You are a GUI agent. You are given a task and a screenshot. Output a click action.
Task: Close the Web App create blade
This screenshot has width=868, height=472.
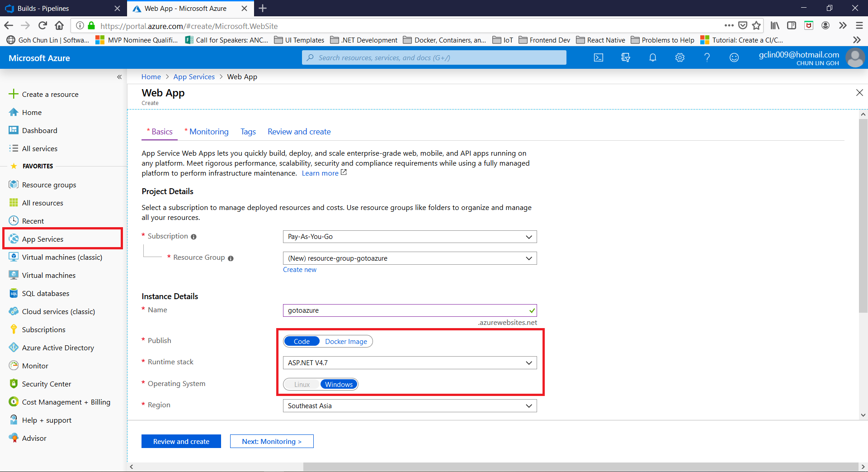(x=859, y=93)
